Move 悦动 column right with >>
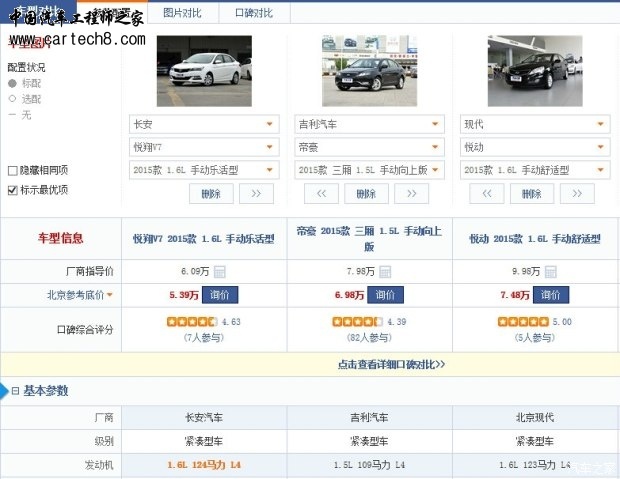This screenshot has width=620, height=479. 577,194
